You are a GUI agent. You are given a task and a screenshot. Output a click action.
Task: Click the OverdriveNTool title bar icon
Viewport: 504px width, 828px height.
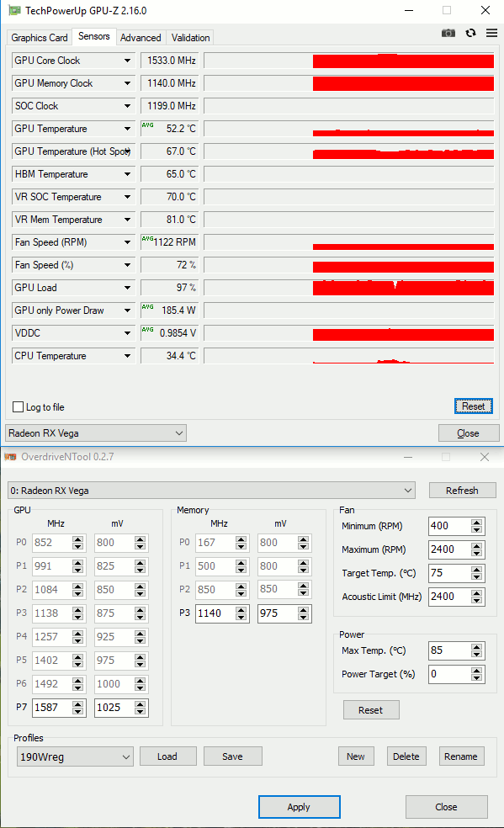[x=10, y=457]
